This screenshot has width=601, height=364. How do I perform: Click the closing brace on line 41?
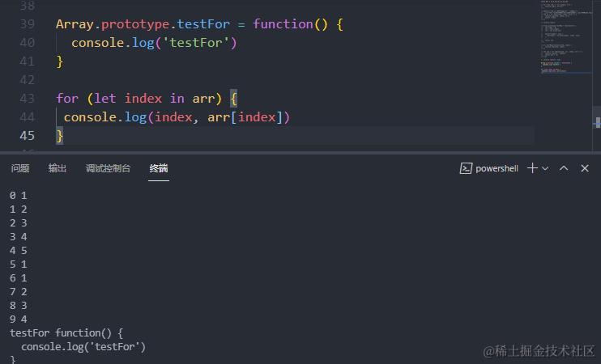(x=59, y=61)
